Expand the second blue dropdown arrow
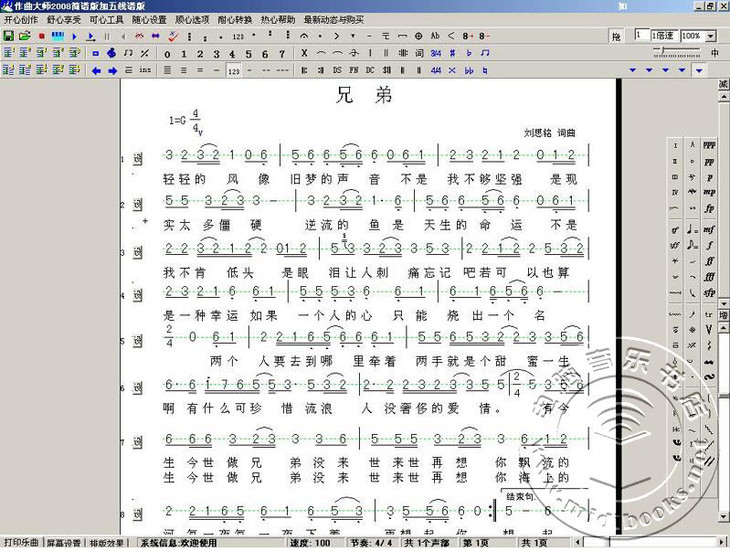 649,70
